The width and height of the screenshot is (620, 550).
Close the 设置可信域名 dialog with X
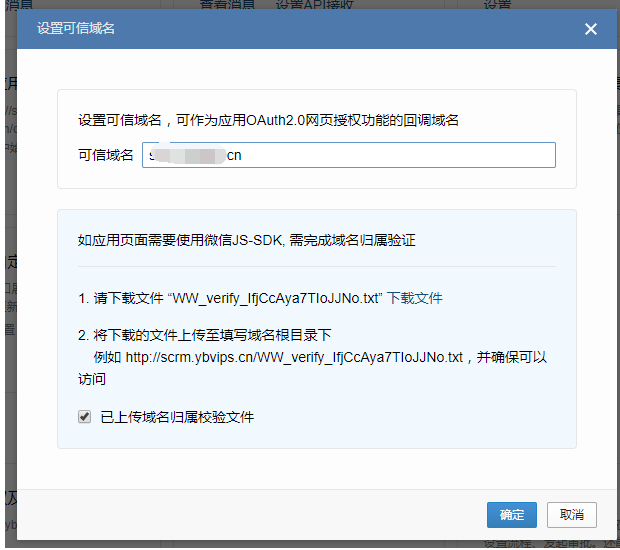[590, 29]
